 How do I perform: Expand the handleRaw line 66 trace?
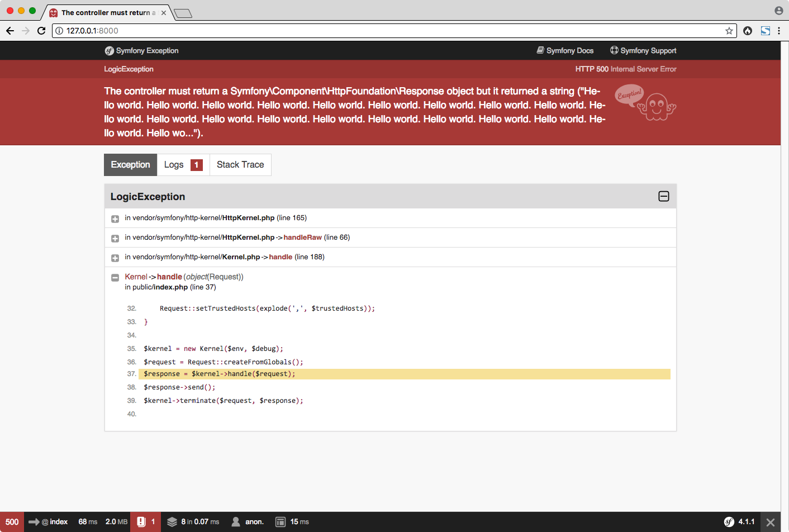[115, 239]
